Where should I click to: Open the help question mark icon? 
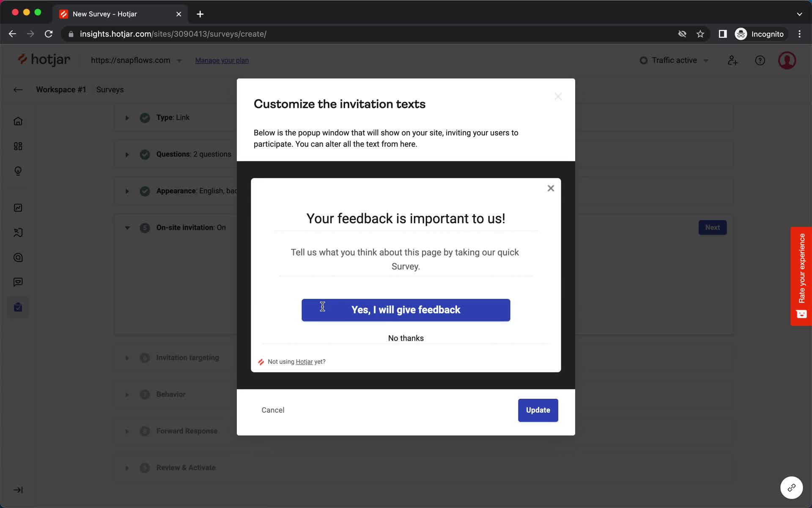tap(760, 61)
